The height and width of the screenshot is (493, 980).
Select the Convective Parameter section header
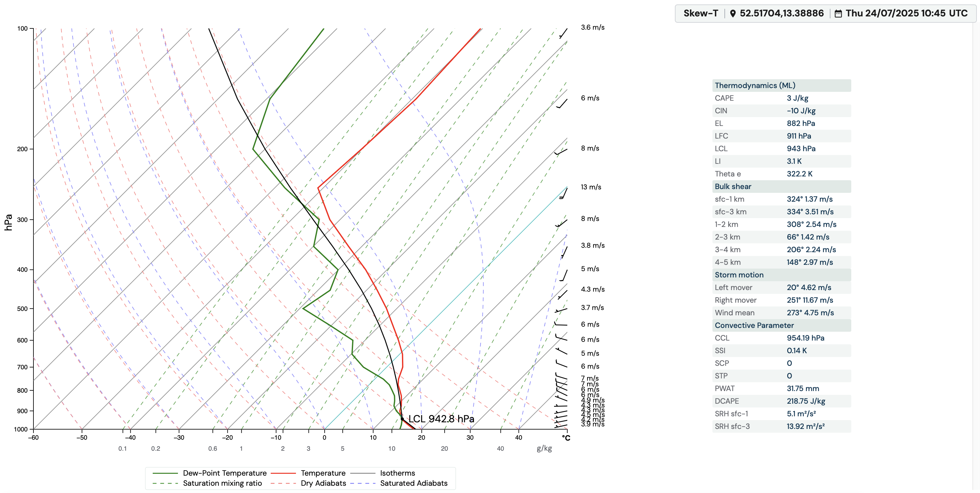782,325
